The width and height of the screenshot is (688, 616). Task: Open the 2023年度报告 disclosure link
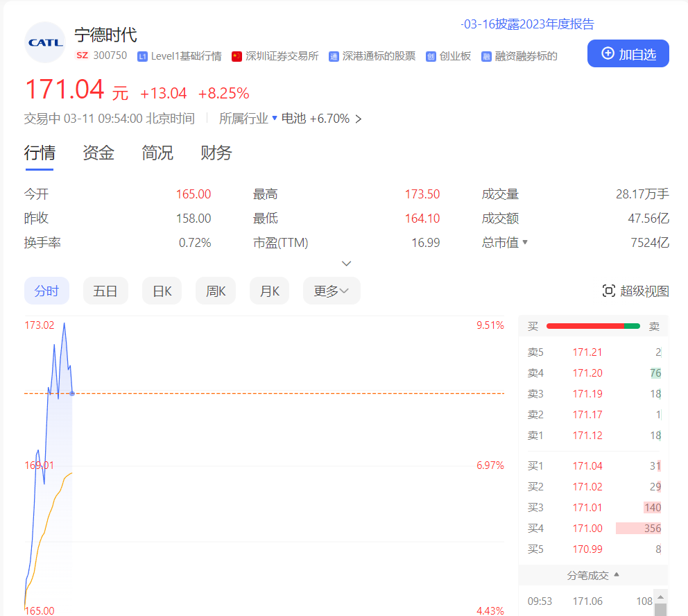pos(527,24)
